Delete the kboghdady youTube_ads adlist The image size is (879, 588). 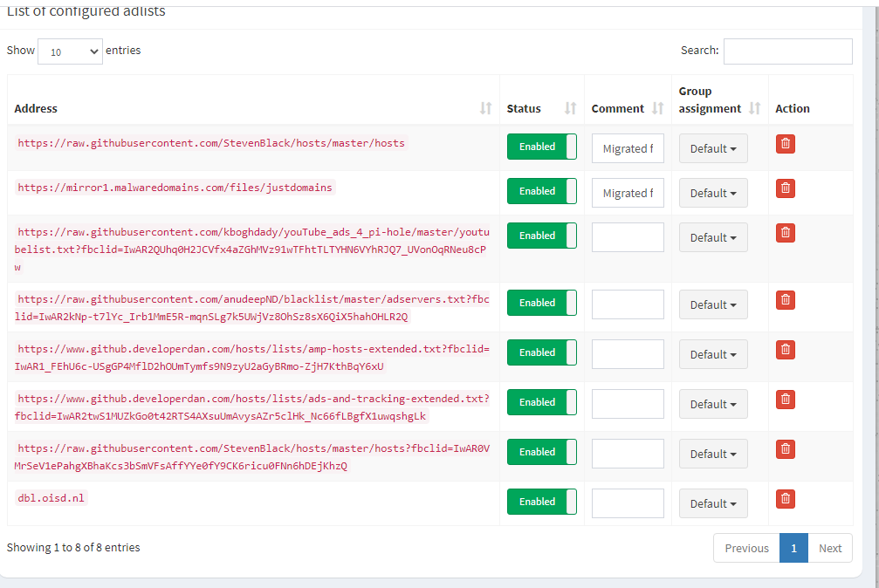point(786,233)
